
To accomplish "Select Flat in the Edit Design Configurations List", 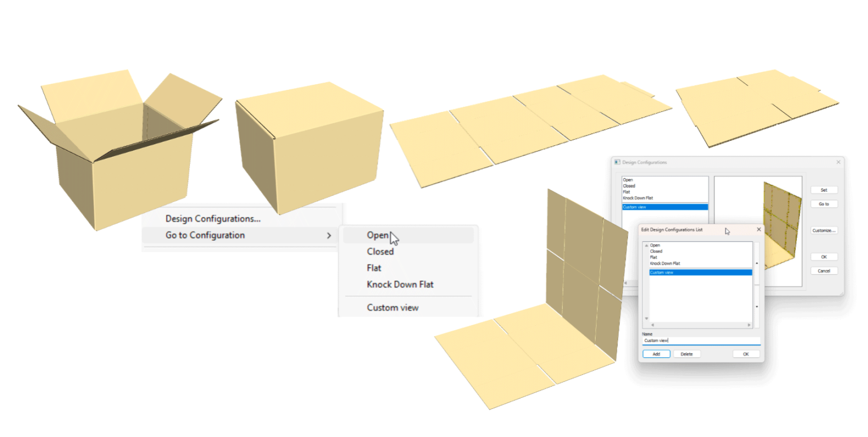I will 654,257.
